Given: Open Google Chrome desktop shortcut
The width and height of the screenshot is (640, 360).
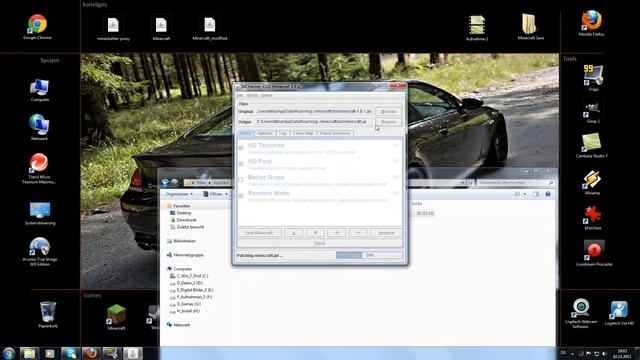Looking at the screenshot, I should 37,27.
